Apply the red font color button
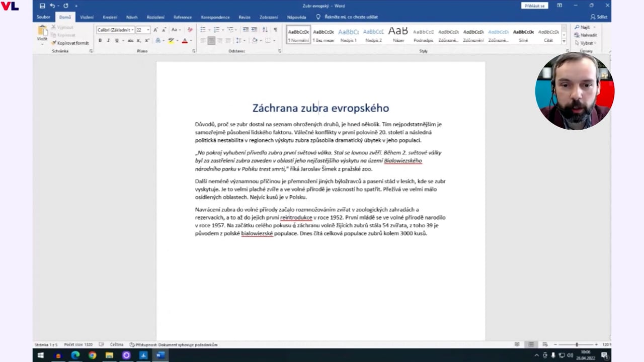Image resolution: width=644 pixels, height=362 pixels. click(x=185, y=40)
